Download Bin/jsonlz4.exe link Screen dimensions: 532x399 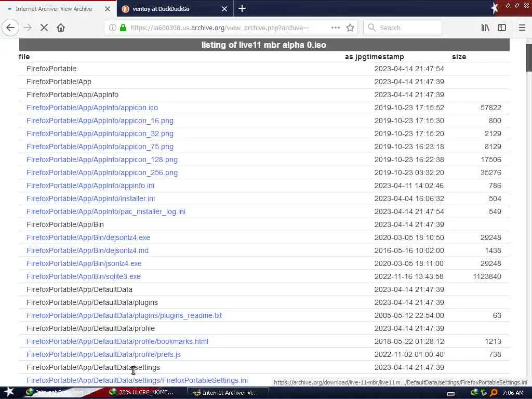click(84, 263)
